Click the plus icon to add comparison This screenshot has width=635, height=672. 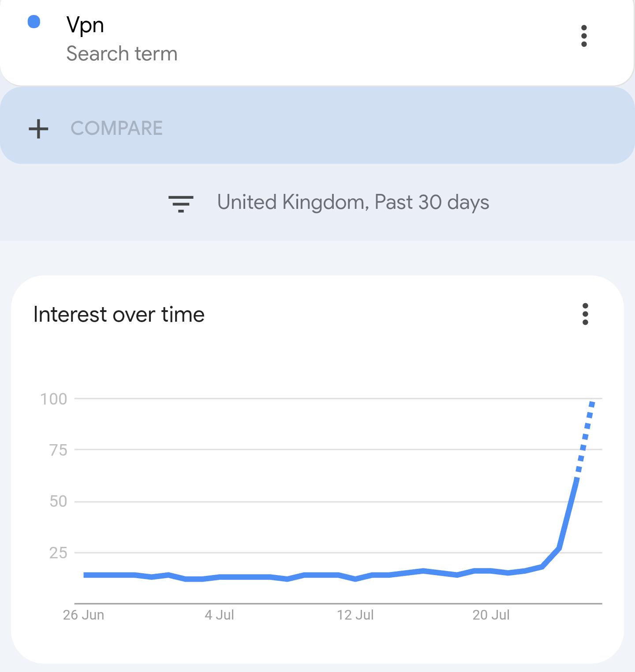[39, 129]
